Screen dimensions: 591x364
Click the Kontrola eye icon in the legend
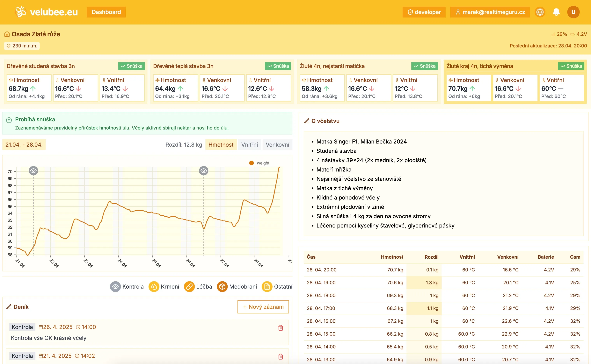click(x=115, y=286)
